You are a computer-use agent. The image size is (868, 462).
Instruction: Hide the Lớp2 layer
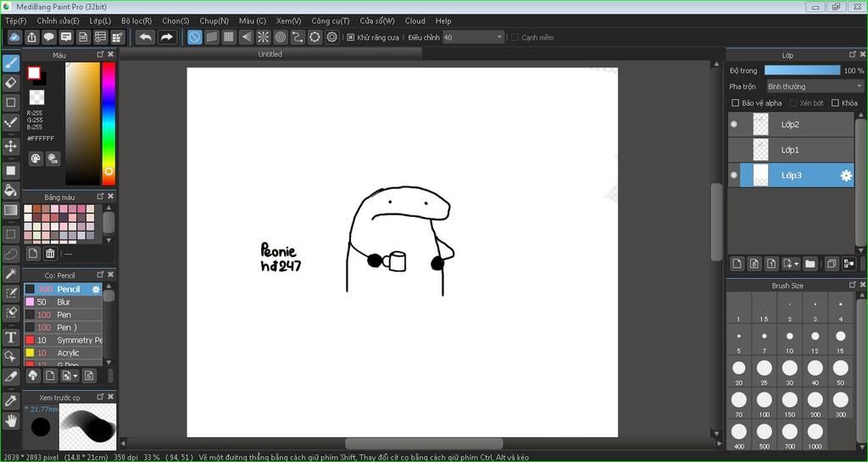(x=734, y=125)
